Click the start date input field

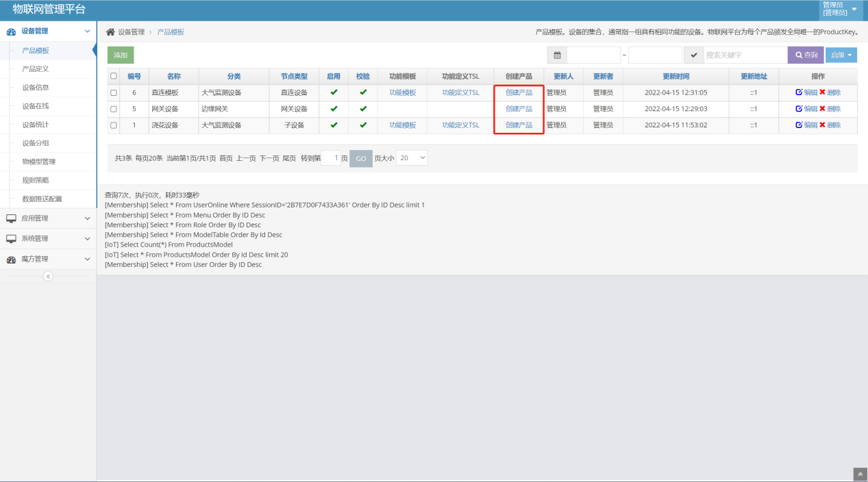593,55
